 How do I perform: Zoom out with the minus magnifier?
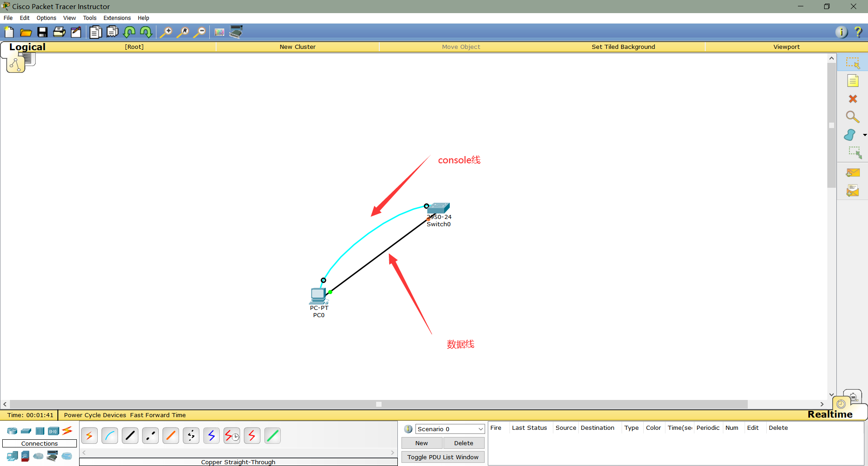click(199, 32)
